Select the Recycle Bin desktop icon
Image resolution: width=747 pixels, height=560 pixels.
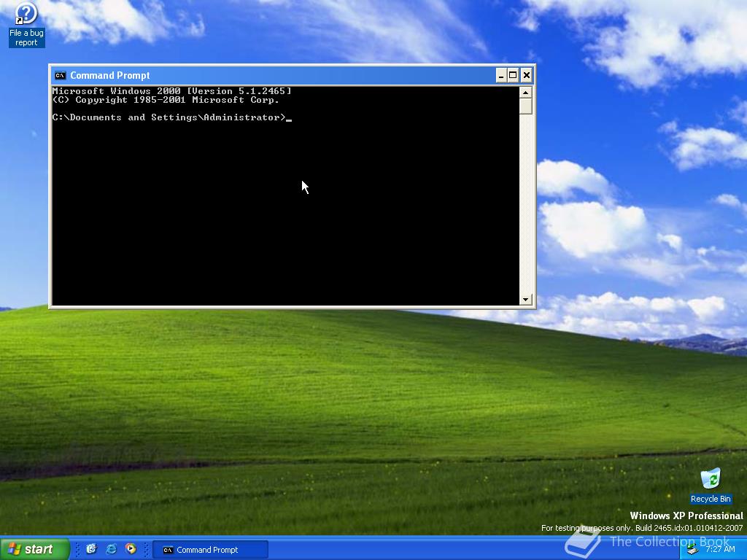tap(711, 486)
